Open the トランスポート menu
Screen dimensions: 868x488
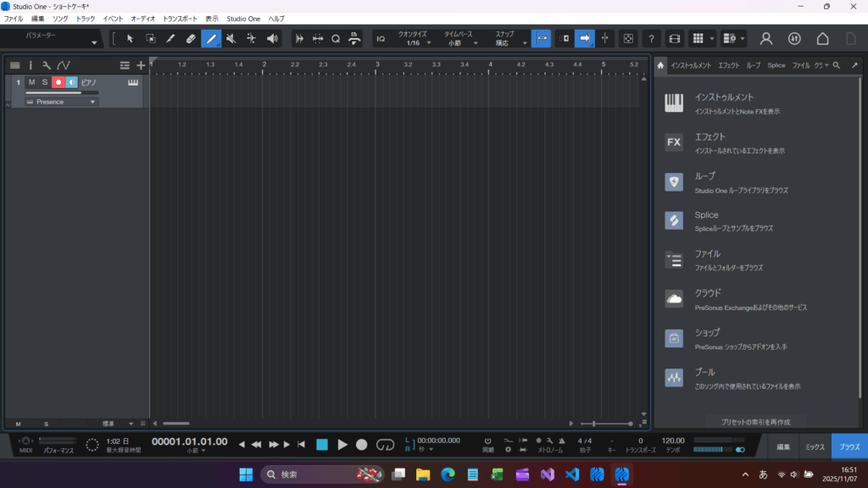(x=180, y=19)
